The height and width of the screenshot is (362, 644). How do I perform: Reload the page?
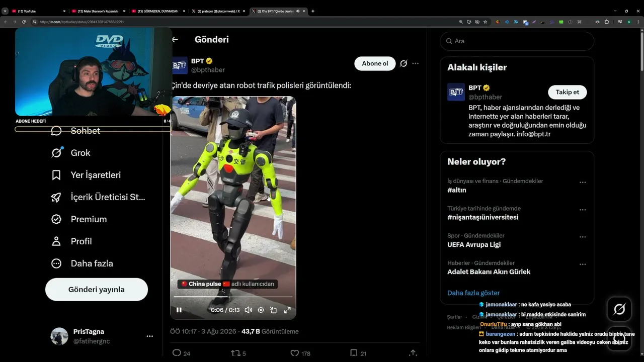coord(24,22)
